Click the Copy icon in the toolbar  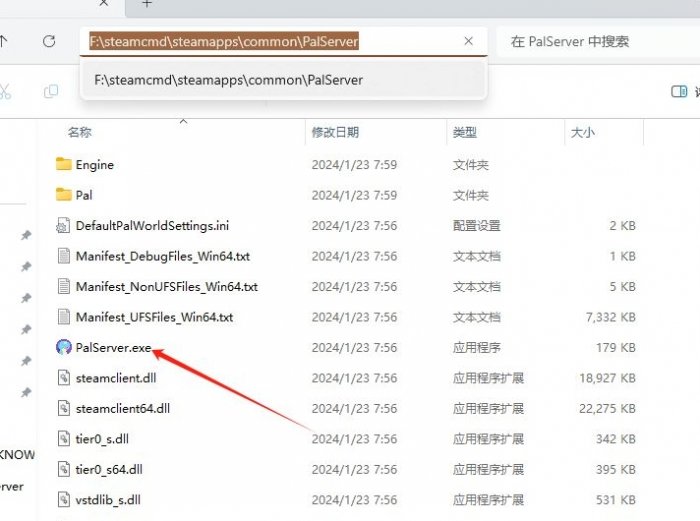point(50,91)
